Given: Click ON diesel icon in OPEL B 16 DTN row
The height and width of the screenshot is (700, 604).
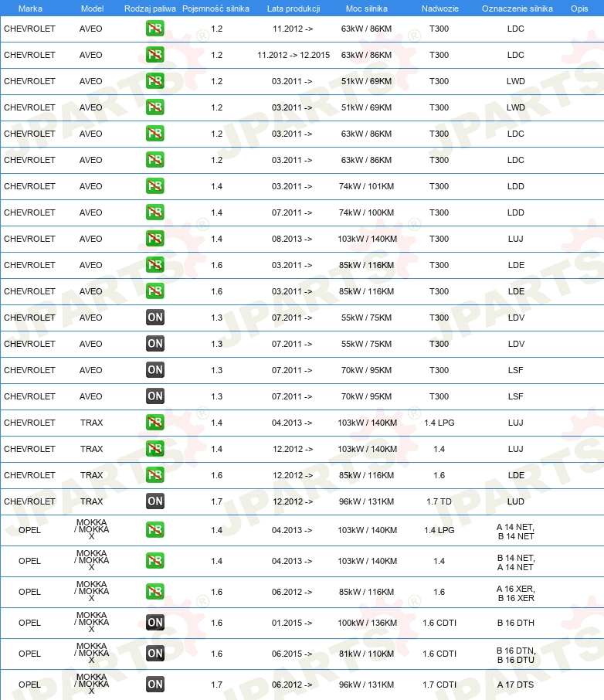Looking at the screenshot, I should (x=155, y=654).
